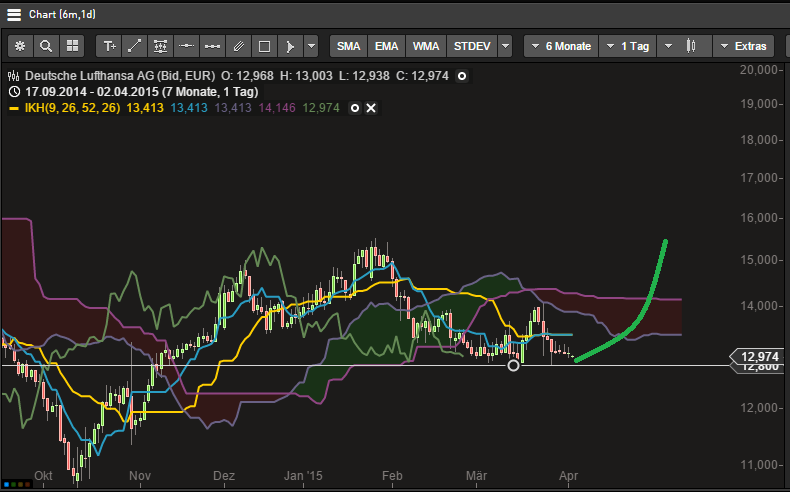790x492 pixels.
Task: Select the text annotation tool (T+)
Action: (x=109, y=46)
